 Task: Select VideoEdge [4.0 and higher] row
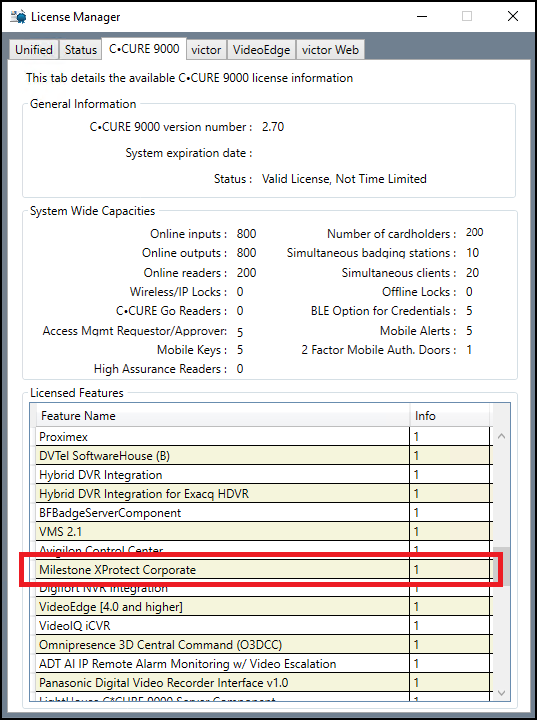[263, 607]
